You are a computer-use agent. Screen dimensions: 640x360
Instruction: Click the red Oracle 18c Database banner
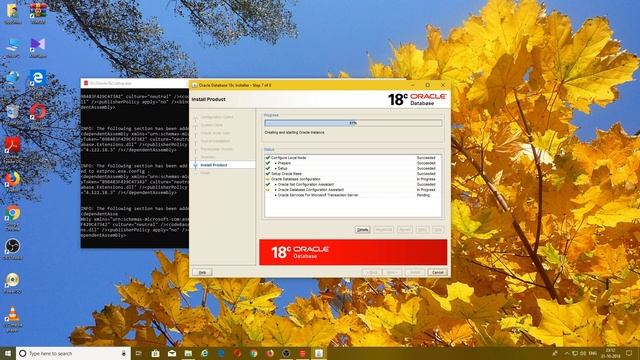point(353,252)
